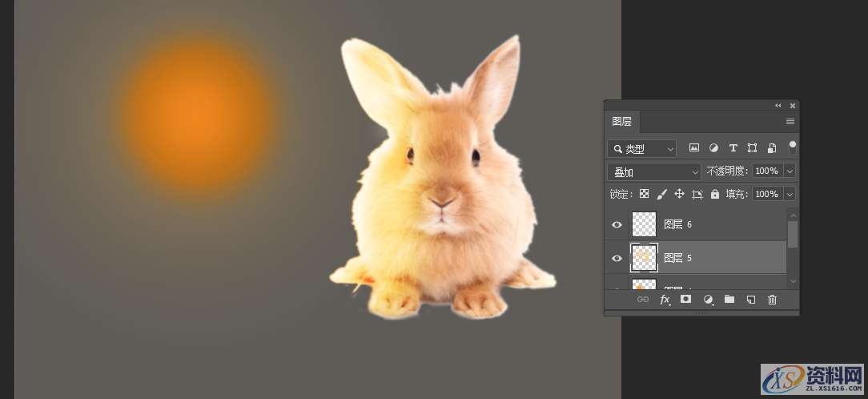The image size is (868, 399).
Task: Filter for adjustment layers icon
Action: coord(713,148)
